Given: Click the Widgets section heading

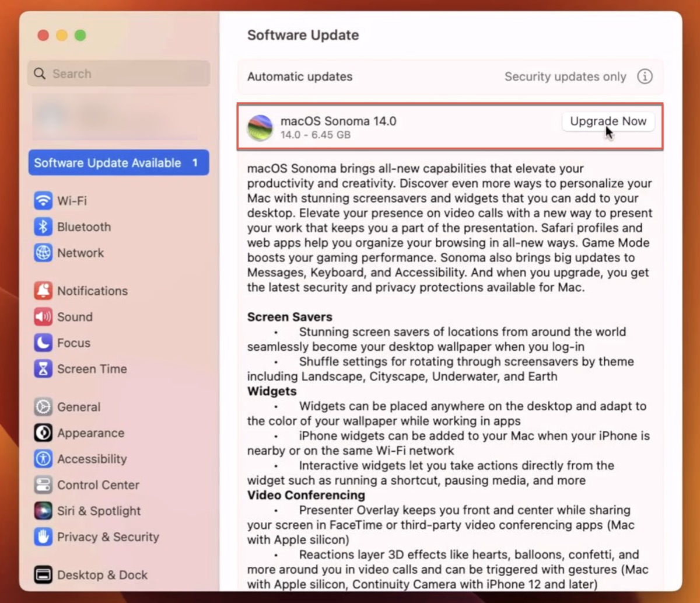Looking at the screenshot, I should 272,391.
